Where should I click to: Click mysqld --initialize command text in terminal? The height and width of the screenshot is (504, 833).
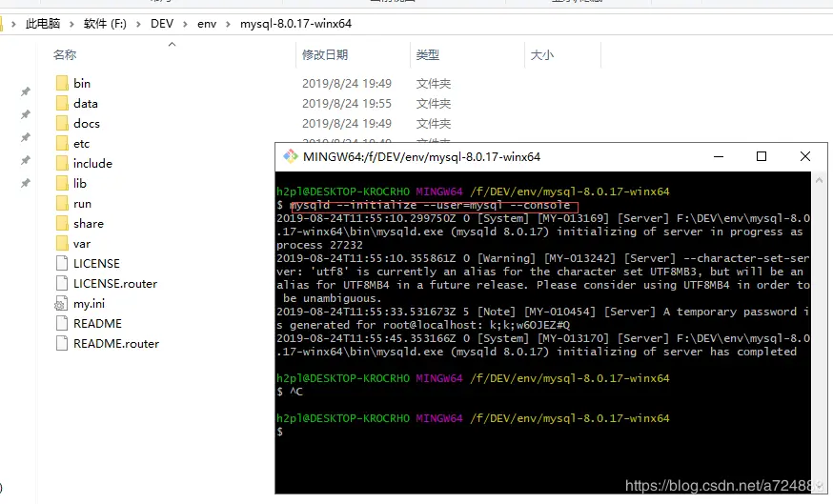(x=430, y=205)
